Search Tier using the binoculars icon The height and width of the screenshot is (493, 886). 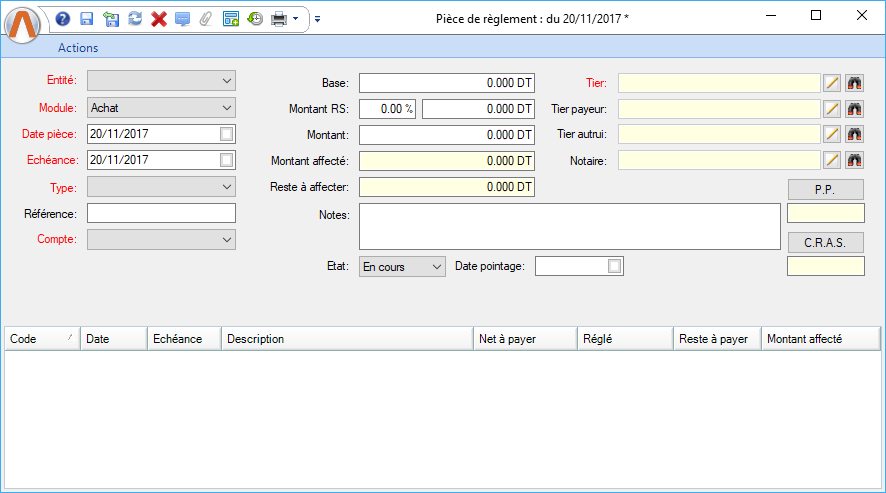point(855,83)
